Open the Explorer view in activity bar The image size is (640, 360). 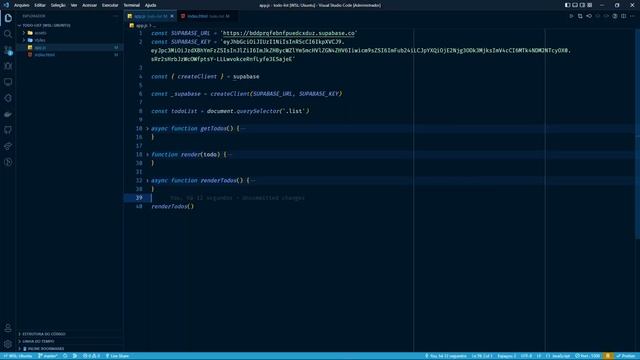click(8, 18)
